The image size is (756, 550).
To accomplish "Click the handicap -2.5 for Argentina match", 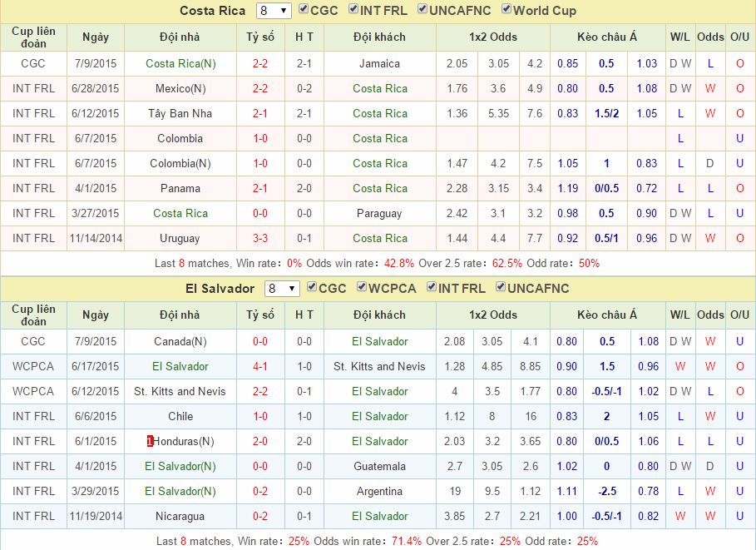I will coord(606,491).
